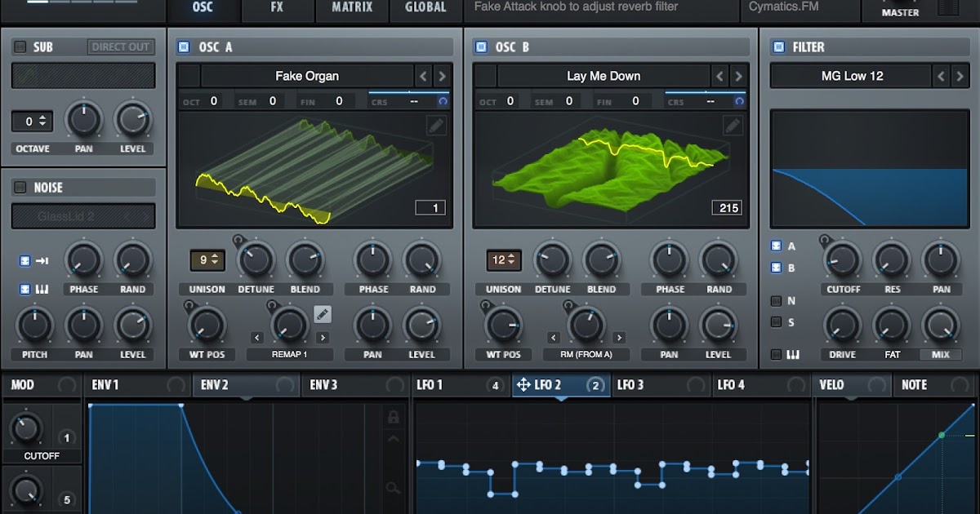
Task: Click the OSC A WT POS knob
Action: [x=207, y=325]
